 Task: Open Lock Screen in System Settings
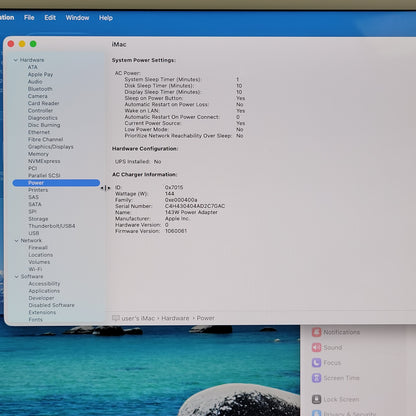coord(341,400)
